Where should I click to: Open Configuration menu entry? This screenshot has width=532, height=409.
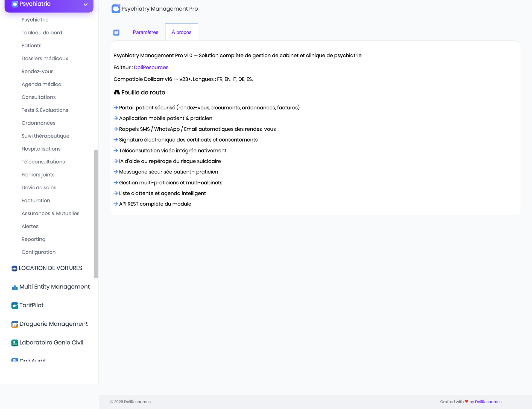click(39, 252)
